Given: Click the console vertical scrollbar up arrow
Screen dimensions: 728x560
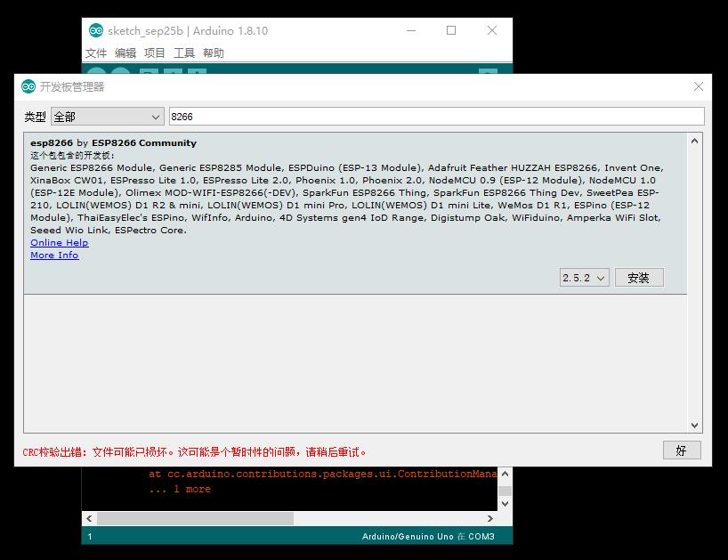Looking at the screenshot, I should click(506, 474).
